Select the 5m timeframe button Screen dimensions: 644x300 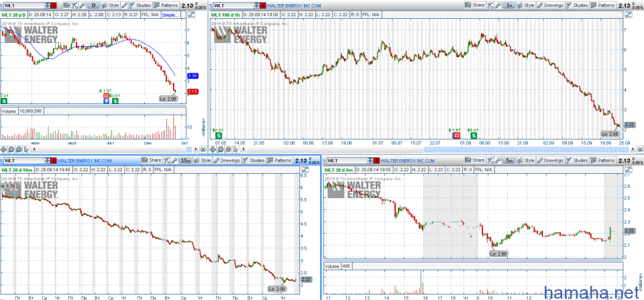(509, 160)
